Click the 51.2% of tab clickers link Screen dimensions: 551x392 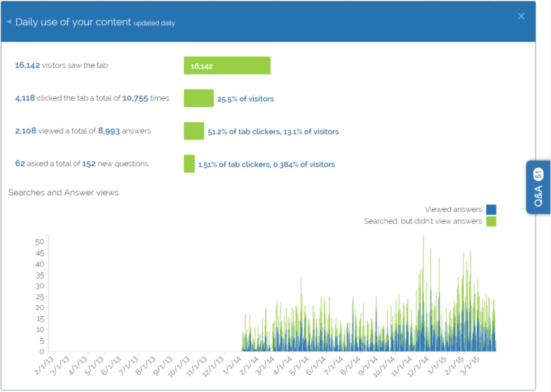(273, 131)
